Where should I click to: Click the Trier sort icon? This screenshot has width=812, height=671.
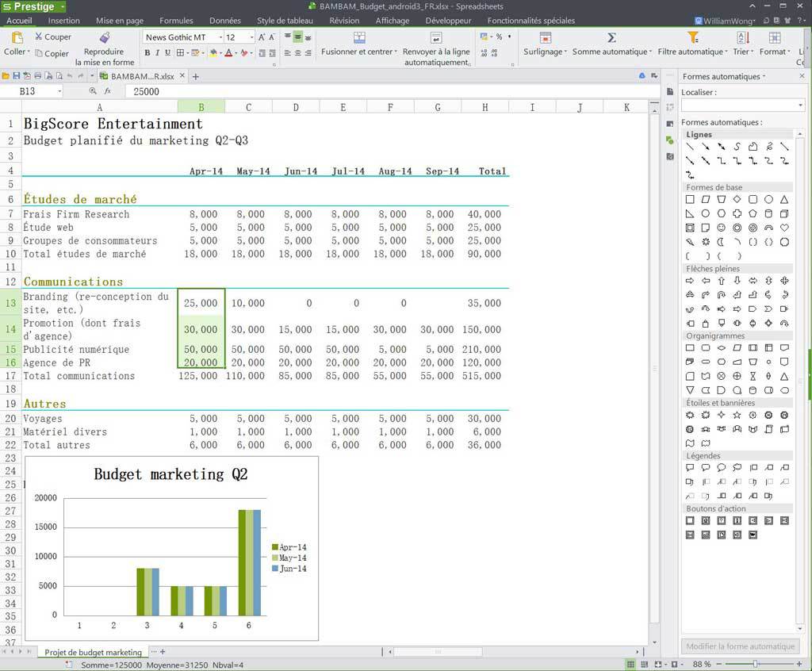coord(743,37)
